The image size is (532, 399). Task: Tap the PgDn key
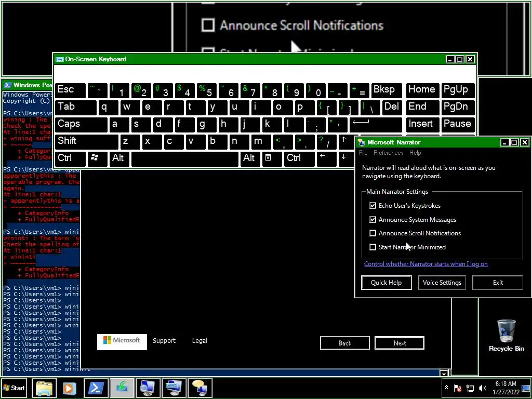(458, 107)
